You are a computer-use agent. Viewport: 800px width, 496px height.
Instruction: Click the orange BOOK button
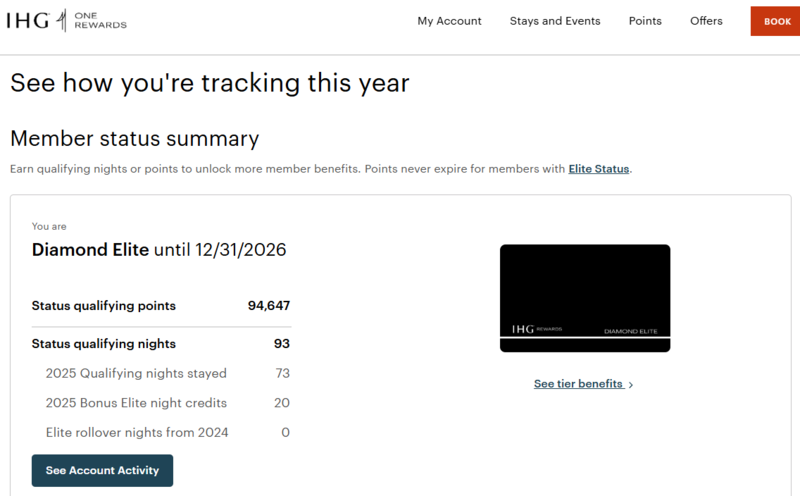tap(775, 21)
